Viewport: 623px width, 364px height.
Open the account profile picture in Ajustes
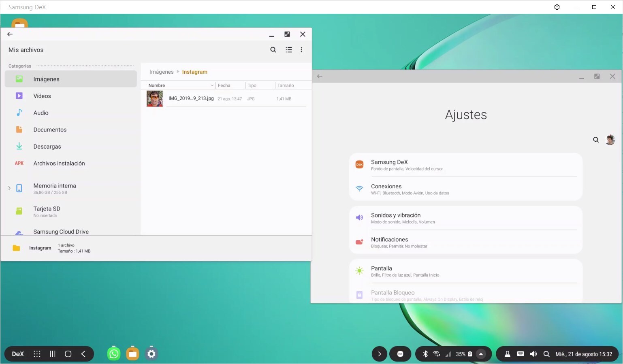(x=610, y=140)
